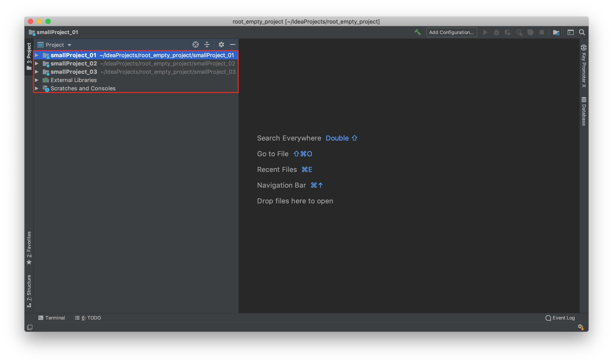Expand the External Libraries node
The width and height of the screenshot is (613, 364).
(36, 80)
